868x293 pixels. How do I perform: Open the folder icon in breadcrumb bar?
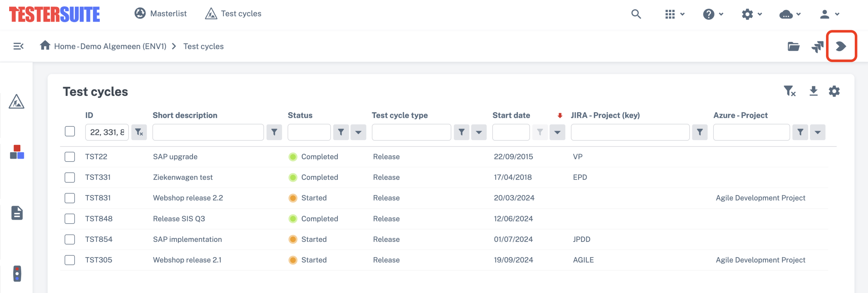coord(793,46)
